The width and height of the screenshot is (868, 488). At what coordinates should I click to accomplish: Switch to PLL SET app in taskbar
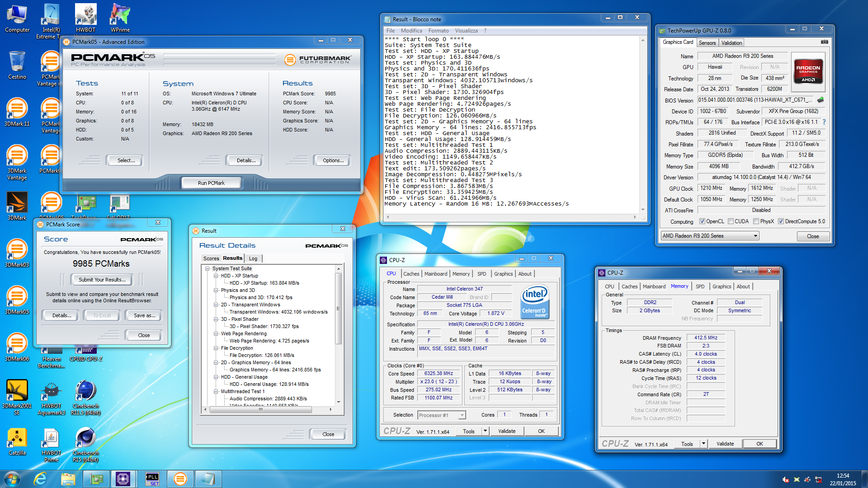[x=152, y=479]
